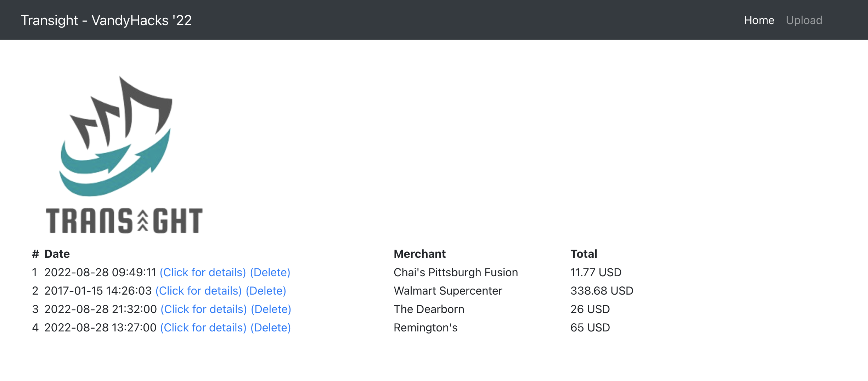The width and height of the screenshot is (868, 381).
Task: Open details for The Dearborn receipt
Action: point(204,309)
